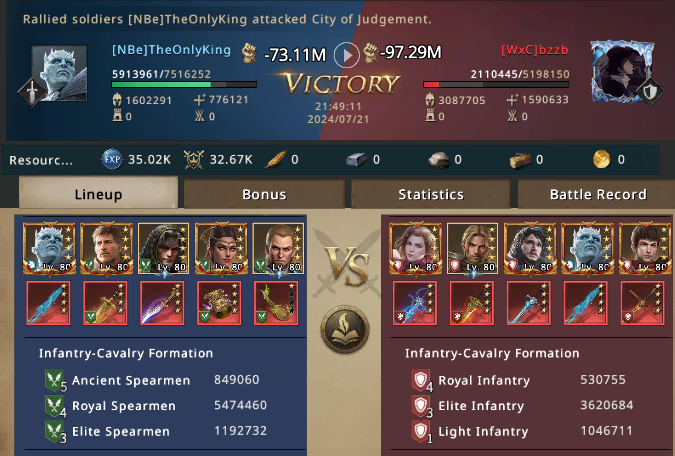Viewport: 675px width, 456px height.
Task: Select the iron ingot resource icon
Action: tap(356, 160)
